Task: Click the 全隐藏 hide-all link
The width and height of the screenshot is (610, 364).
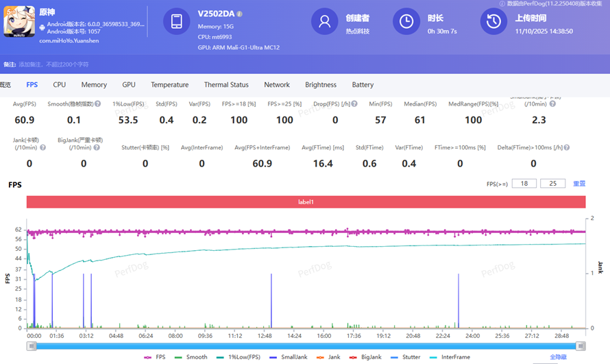Action: (559, 357)
